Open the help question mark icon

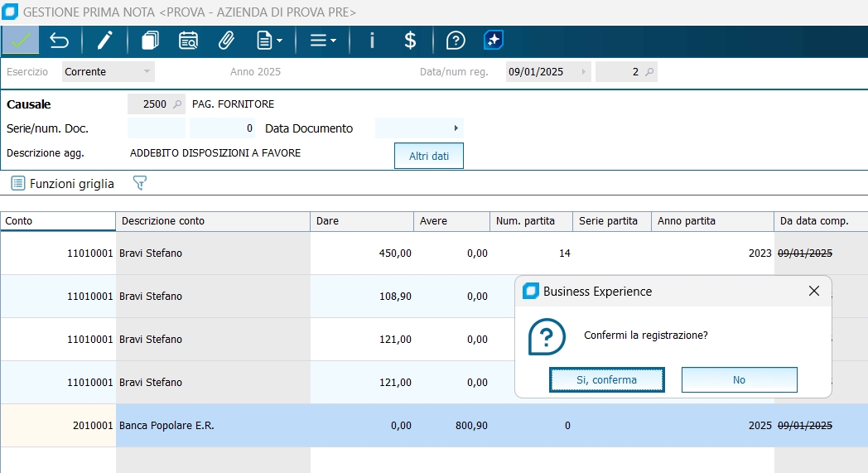(x=456, y=41)
